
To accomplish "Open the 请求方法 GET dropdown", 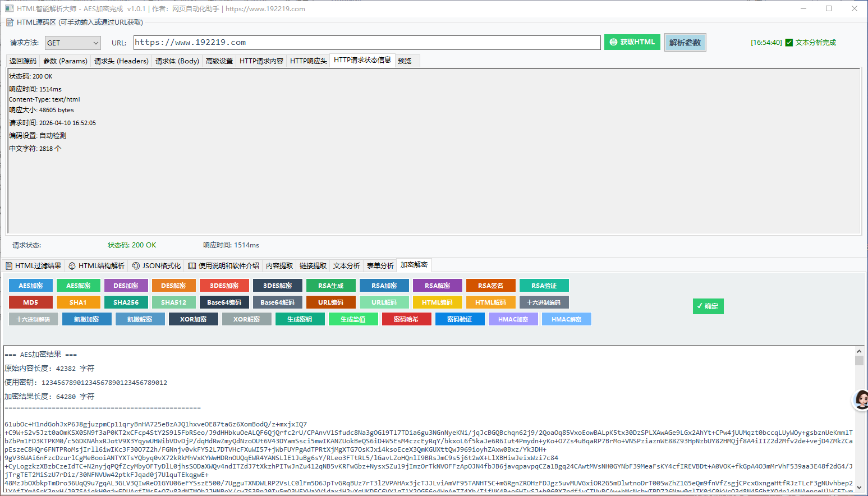I will 72,43.
